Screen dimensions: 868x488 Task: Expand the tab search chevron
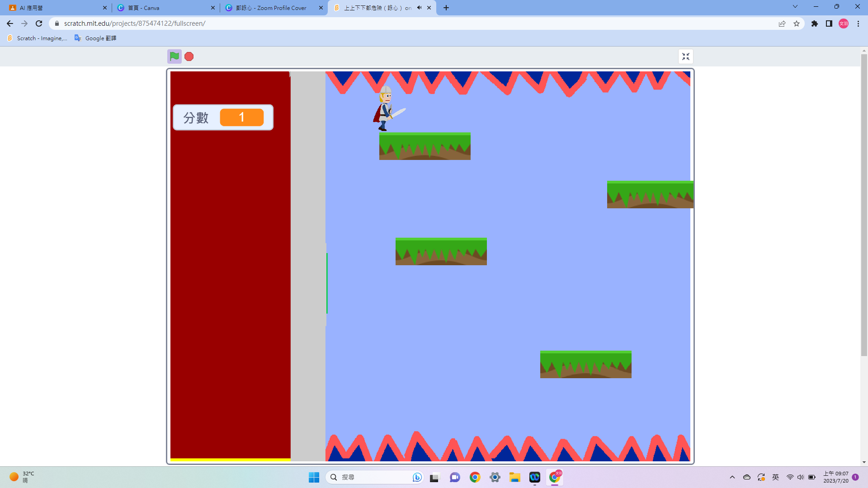point(795,7)
